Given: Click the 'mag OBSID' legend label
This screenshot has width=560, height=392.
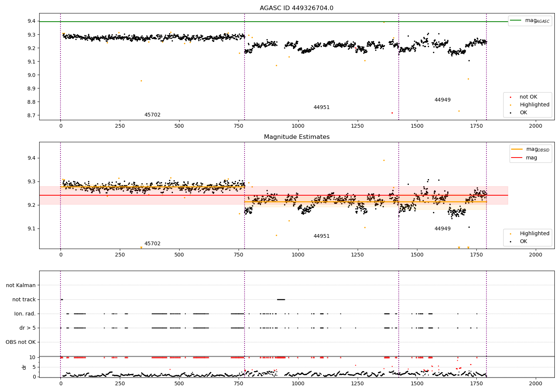Looking at the screenshot, I should click(538, 149).
